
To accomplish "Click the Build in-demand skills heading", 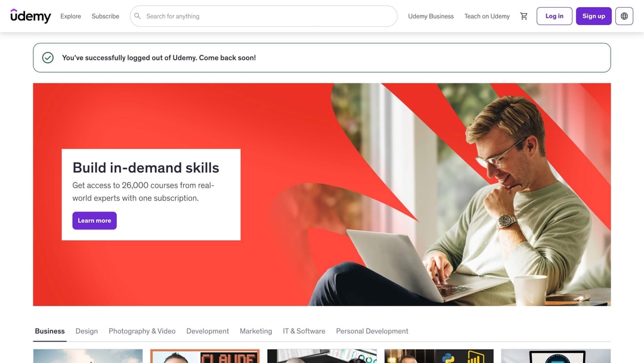I will 146,167.
